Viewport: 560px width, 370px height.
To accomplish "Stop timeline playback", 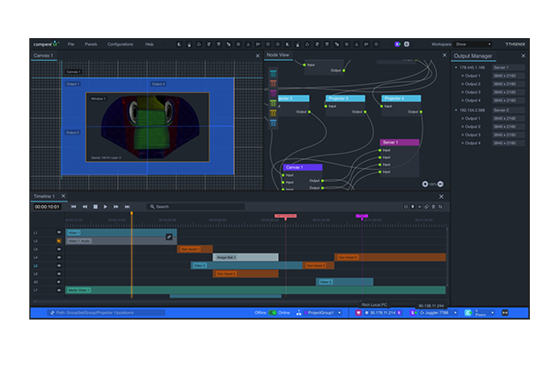I will (95, 207).
